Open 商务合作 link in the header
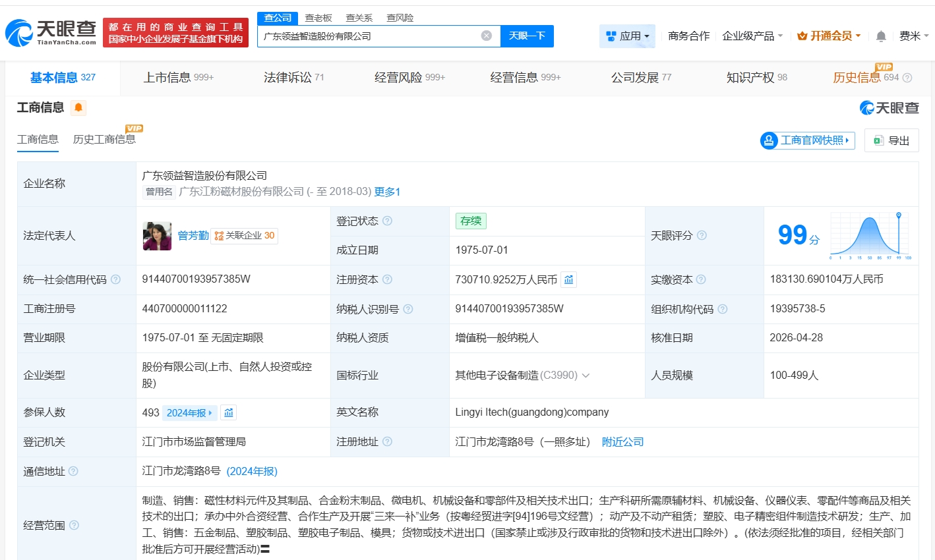 (688, 36)
